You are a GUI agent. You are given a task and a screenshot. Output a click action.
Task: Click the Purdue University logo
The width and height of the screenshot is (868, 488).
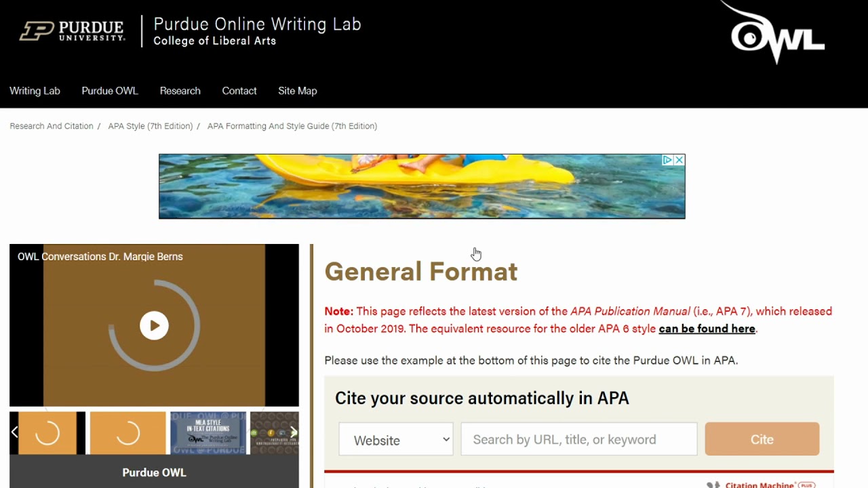[73, 31]
